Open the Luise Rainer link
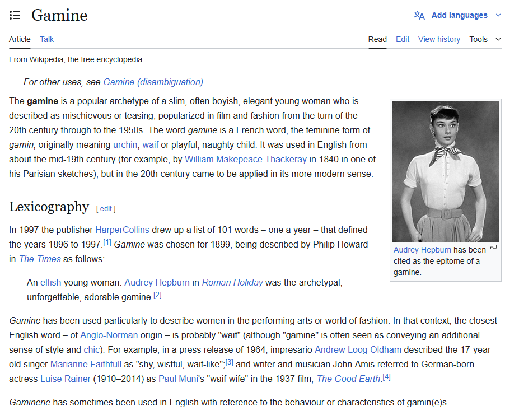The width and height of the screenshot is (505, 420). click(66, 379)
